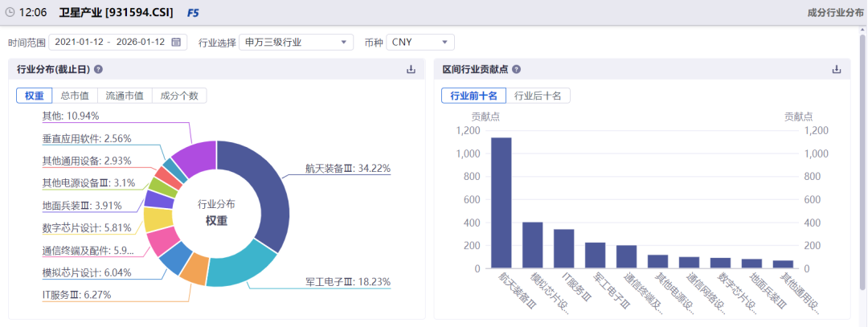Click the tallest 航天装备Ⅲ bar
The width and height of the screenshot is (868, 327).
(501, 202)
